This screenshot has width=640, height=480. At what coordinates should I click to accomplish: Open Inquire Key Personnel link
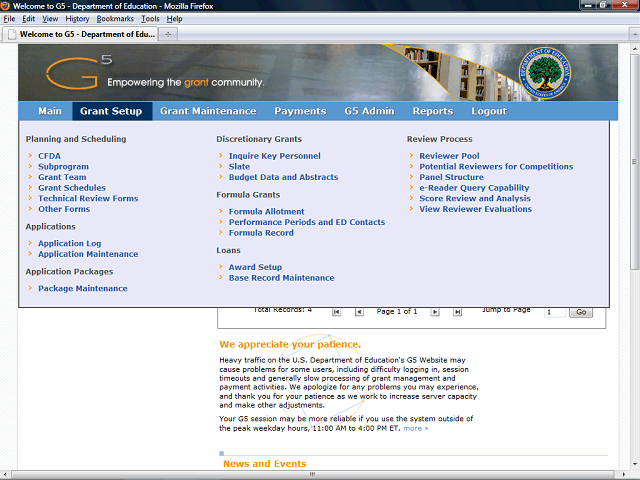click(x=275, y=156)
